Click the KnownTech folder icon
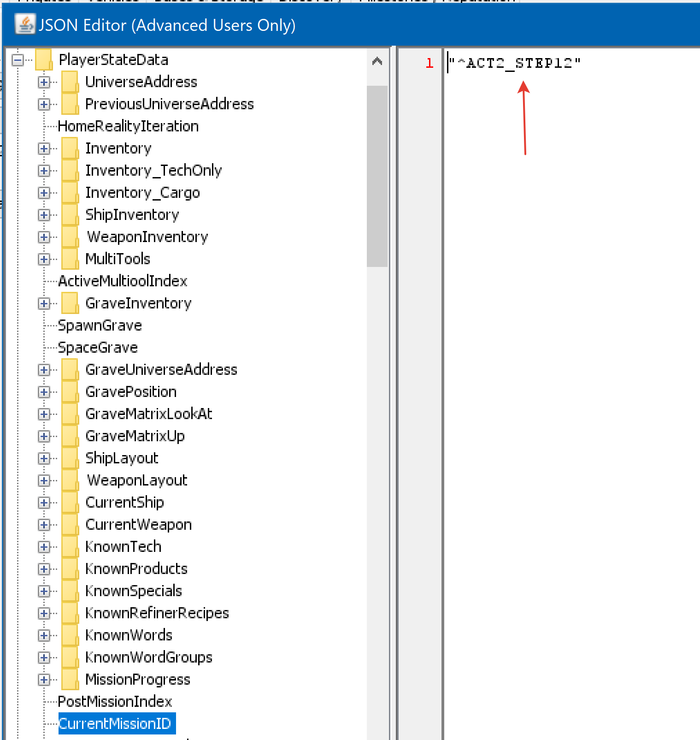Screen dimensions: 700x740 tap(70, 547)
